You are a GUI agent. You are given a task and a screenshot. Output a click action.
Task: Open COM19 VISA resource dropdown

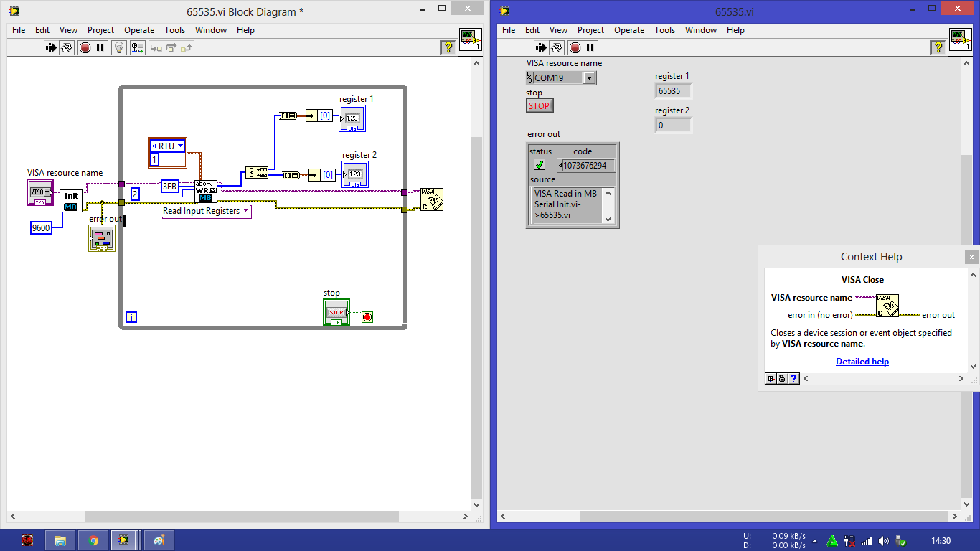[589, 78]
